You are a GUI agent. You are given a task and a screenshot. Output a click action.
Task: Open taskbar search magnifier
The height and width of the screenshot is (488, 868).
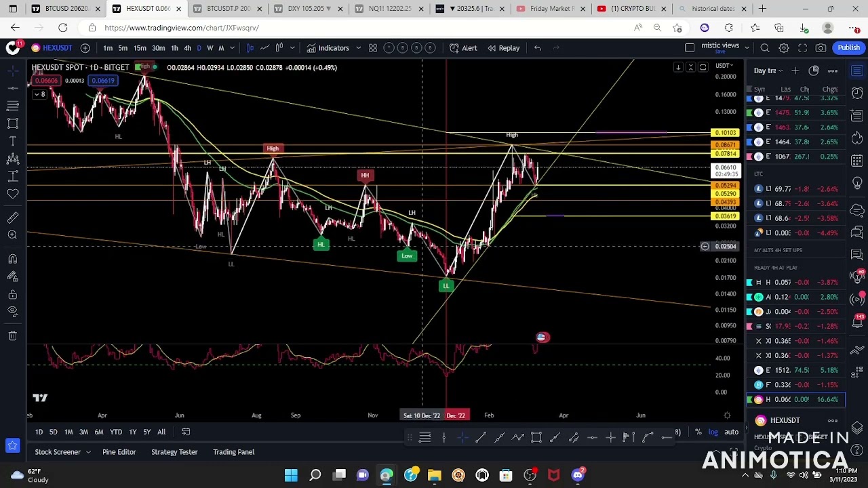point(315,475)
